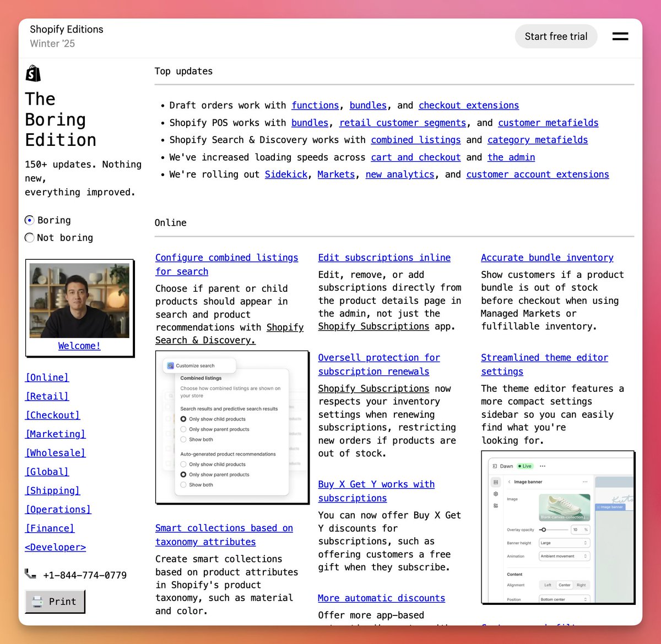Open More automatic discounts link

click(381, 598)
